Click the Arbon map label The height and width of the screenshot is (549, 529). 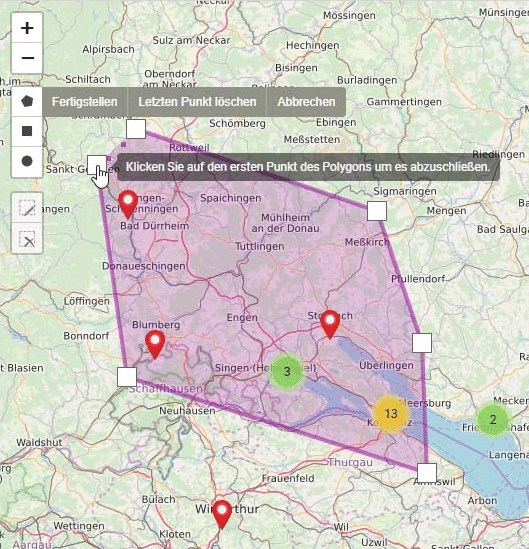(482, 501)
